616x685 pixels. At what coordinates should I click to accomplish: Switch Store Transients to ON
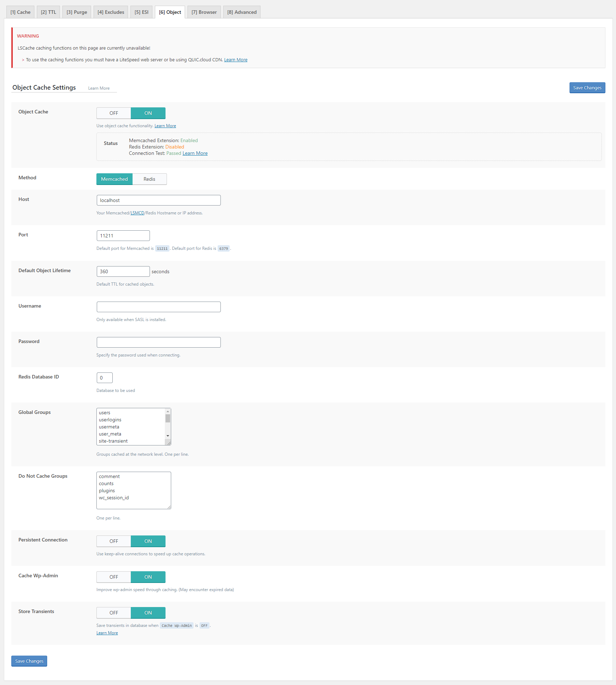[148, 613]
